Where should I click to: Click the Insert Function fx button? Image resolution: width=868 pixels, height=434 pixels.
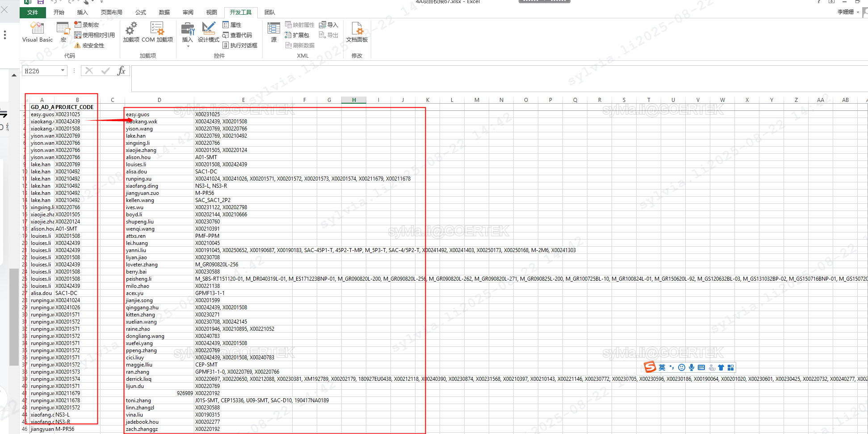click(122, 71)
